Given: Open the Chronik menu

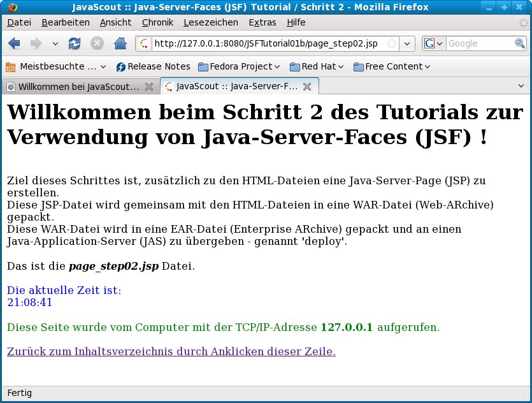Looking at the screenshot, I should [157, 22].
